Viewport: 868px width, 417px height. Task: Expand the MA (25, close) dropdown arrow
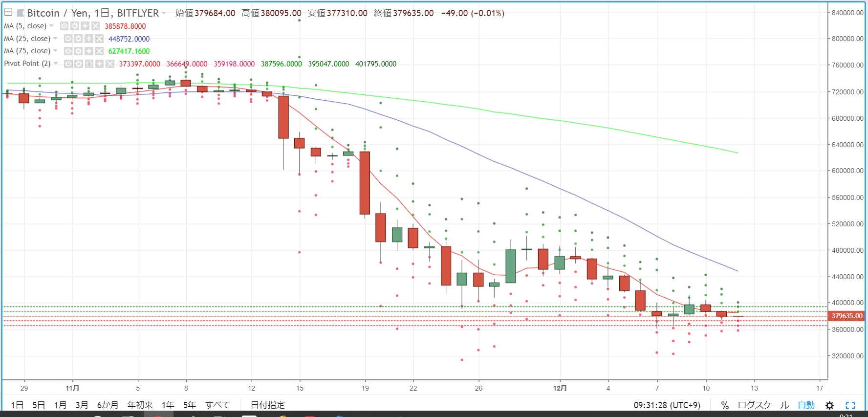(55, 39)
